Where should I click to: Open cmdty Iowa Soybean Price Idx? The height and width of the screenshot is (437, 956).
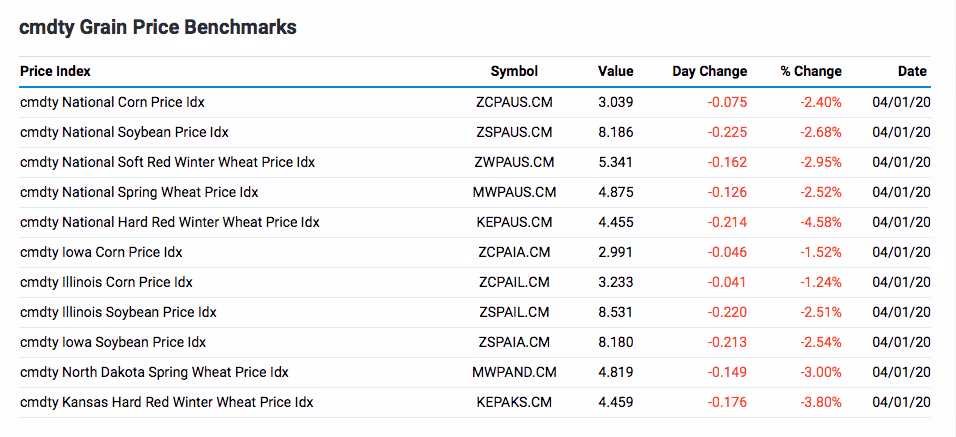tap(113, 342)
